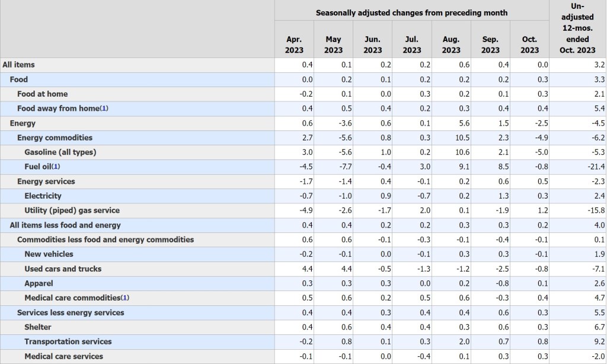Viewport: 607px width, 364px height.
Task: Click the Medical care services row label
Action: pyautogui.click(x=63, y=356)
